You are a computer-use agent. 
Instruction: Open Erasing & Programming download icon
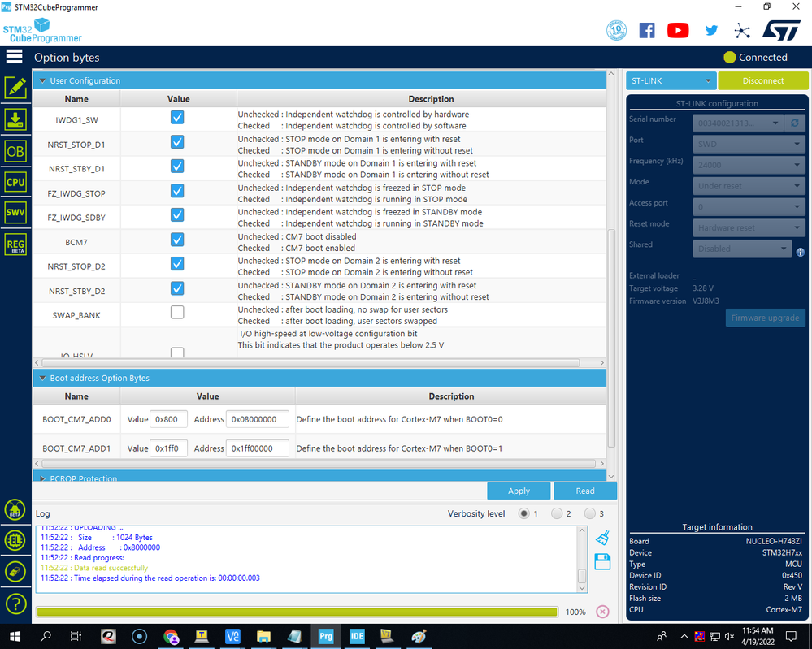pos(15,120)
